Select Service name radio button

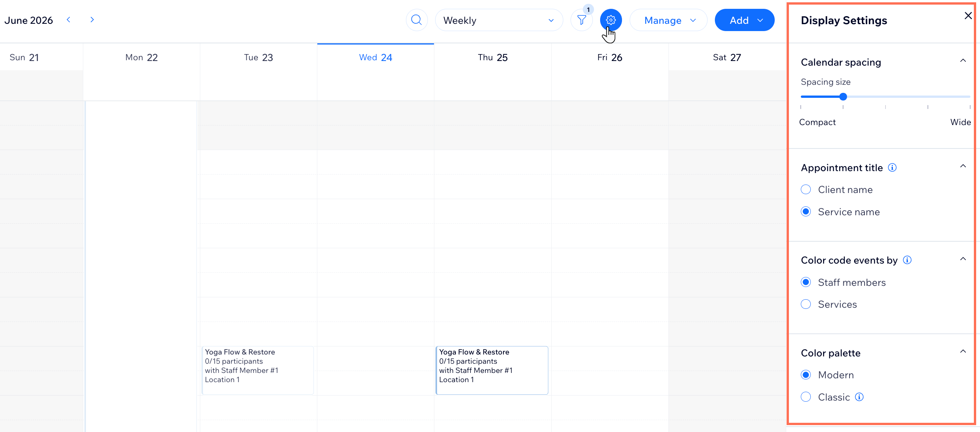[806, 212]
